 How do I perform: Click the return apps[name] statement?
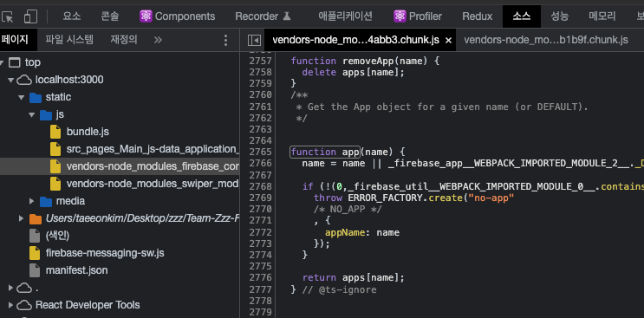354,278
